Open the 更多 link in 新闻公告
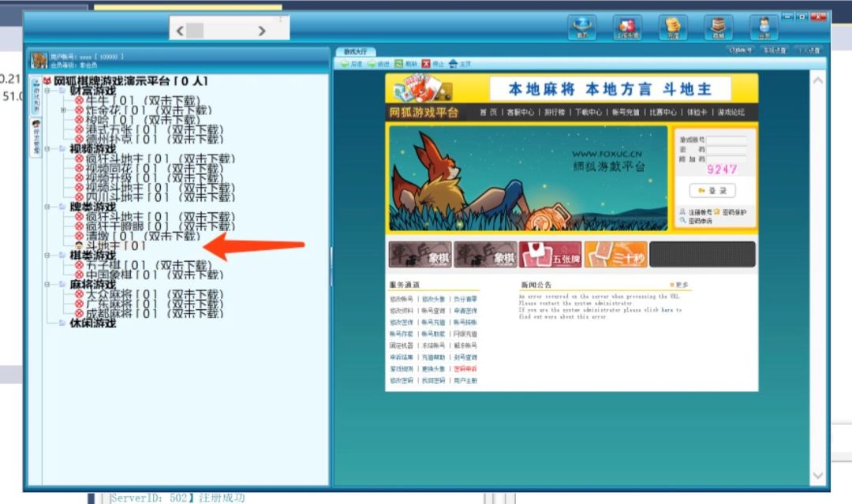The height and width of the screenshot is (504, 852). [680, 285]
